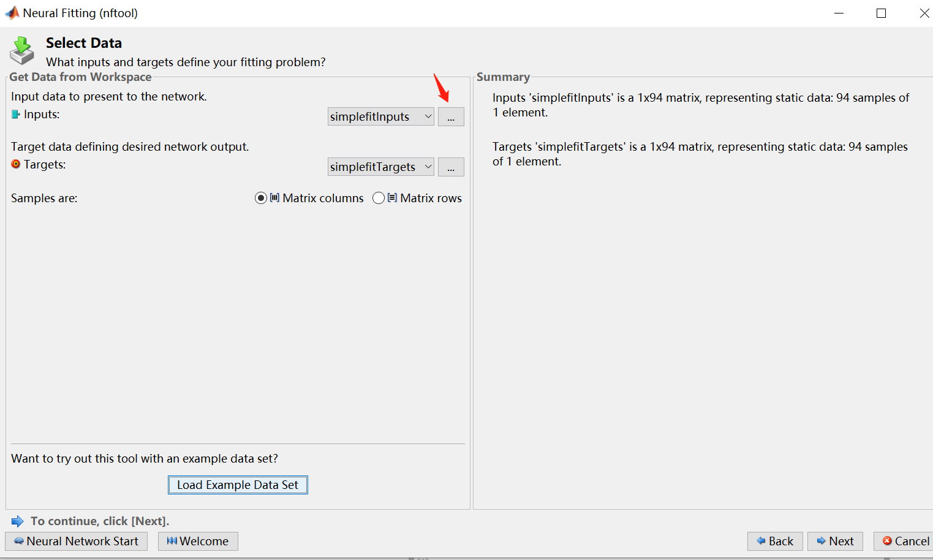The height and width of the screenshot is (560, 933).
Task: Click the example data set question text
Action: [145, 458]
